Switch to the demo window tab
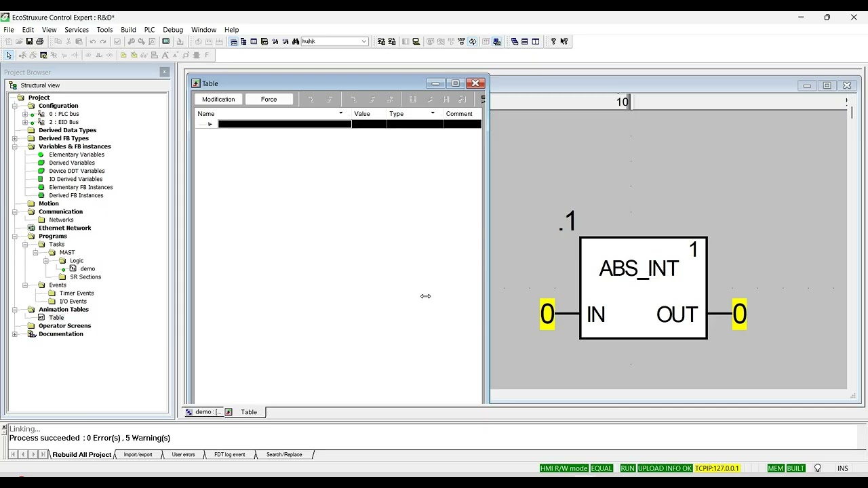The width and height of the screenshot is (868, 488). point(203,412)
